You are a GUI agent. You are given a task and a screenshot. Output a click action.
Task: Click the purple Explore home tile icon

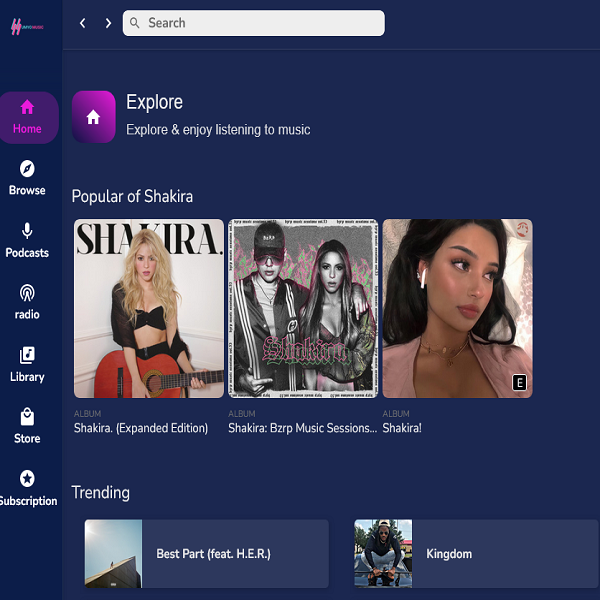94,117
